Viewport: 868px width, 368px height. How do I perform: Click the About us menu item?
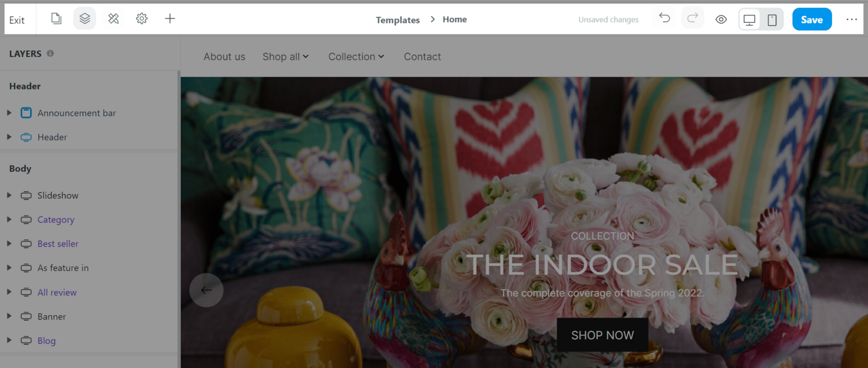pos(225,56)
